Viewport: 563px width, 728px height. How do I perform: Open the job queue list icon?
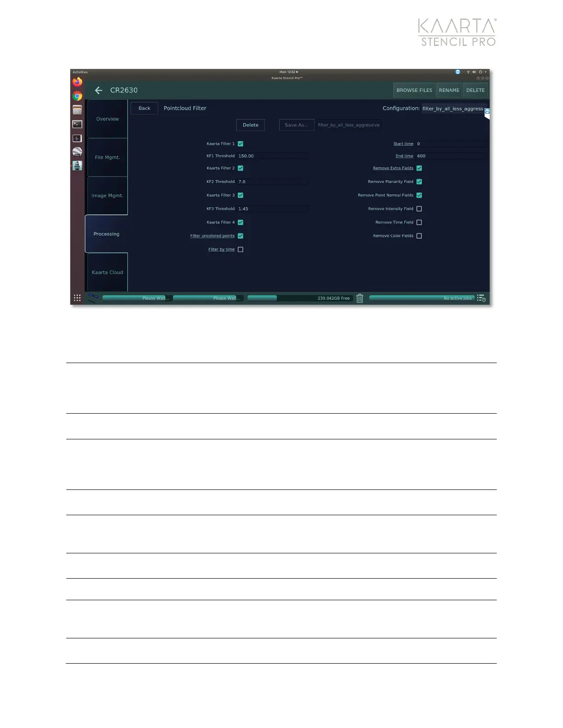point(481,298)
